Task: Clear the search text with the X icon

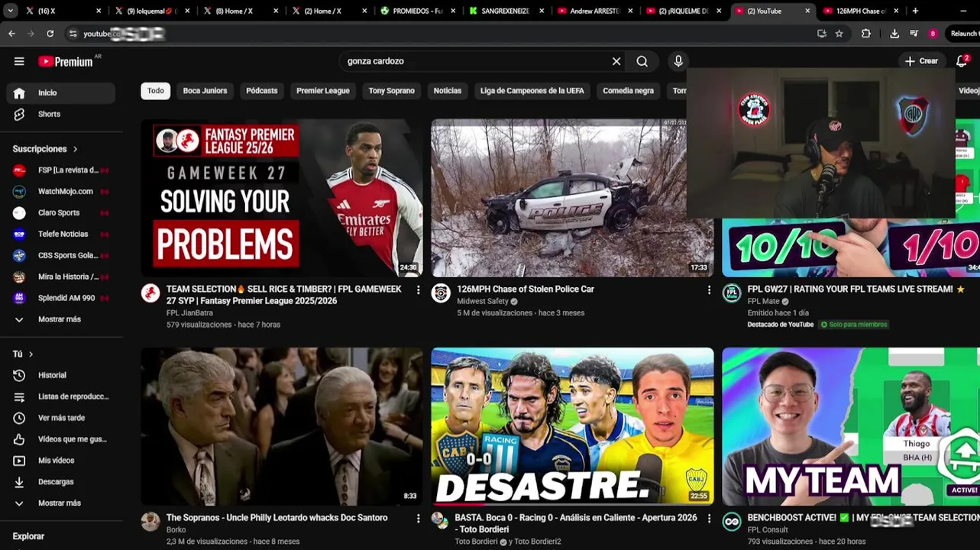Action: [616, 61]
